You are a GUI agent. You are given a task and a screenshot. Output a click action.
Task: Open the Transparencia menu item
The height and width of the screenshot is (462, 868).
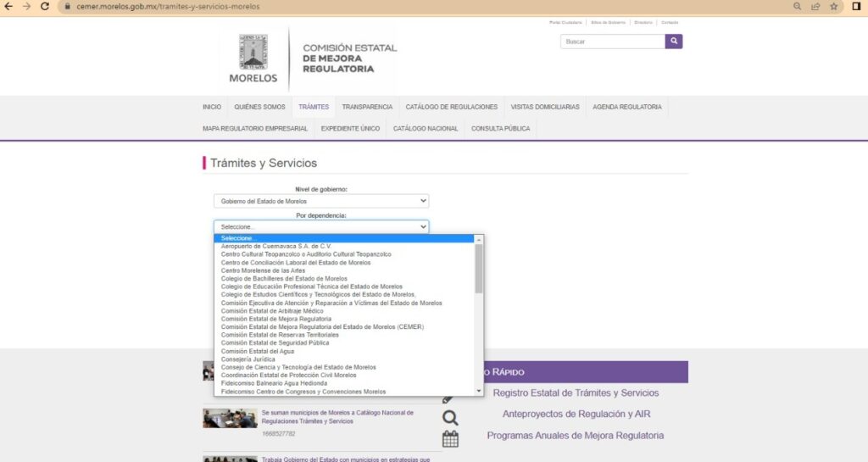[367, 107]
